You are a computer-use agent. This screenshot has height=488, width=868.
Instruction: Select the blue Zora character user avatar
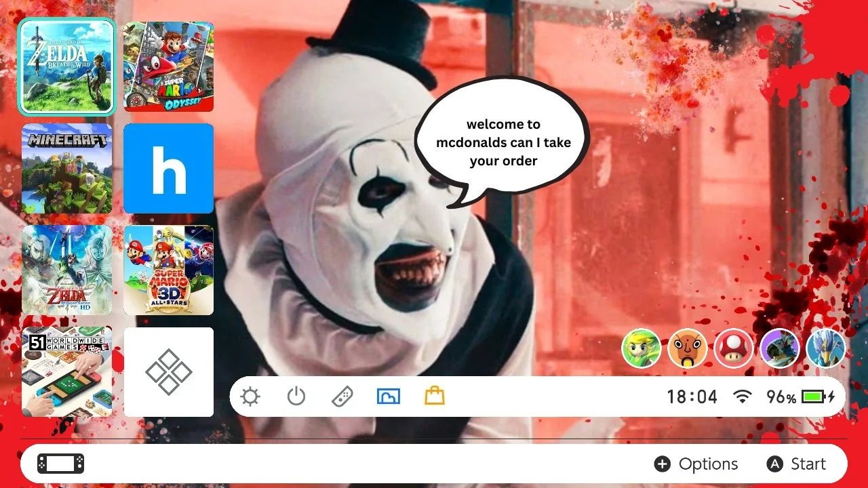click(x=826, y=348)
